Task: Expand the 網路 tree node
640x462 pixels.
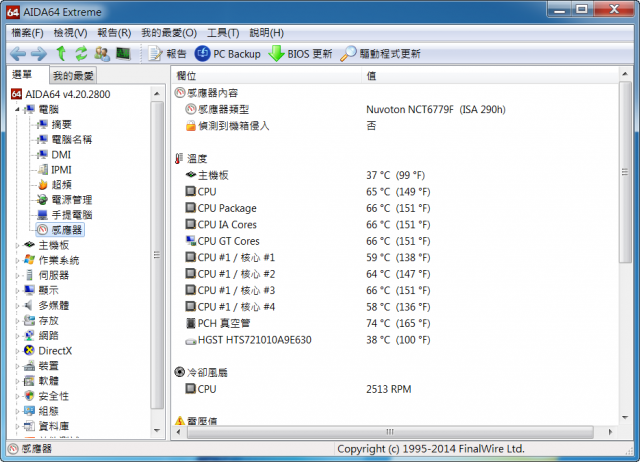Action: tap(17, 336)
